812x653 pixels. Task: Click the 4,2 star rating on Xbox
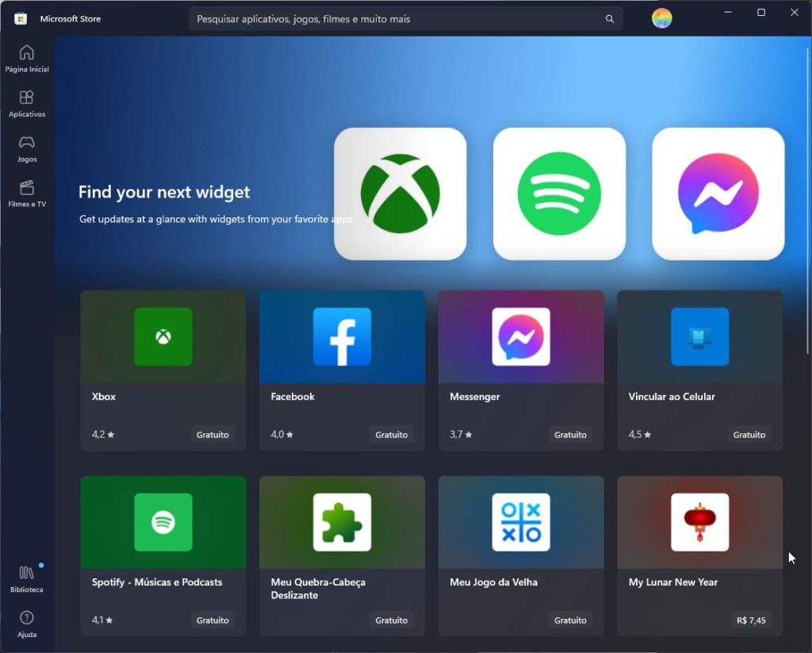click(x=103, y=434)
